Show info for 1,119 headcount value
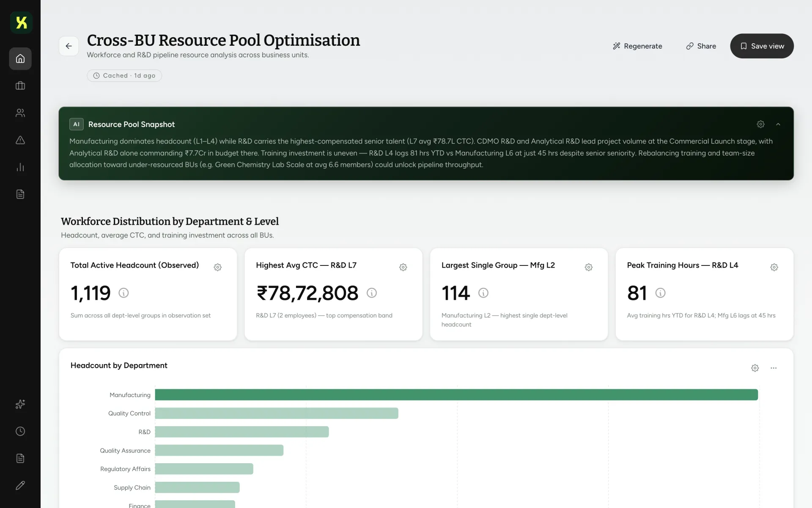812x508 pixels. click(123, 293)
